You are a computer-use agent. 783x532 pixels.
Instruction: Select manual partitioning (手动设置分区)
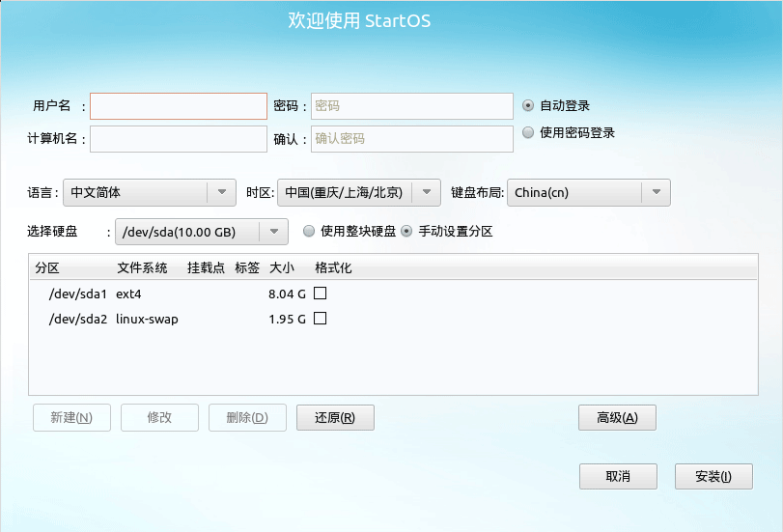(406, 232)
